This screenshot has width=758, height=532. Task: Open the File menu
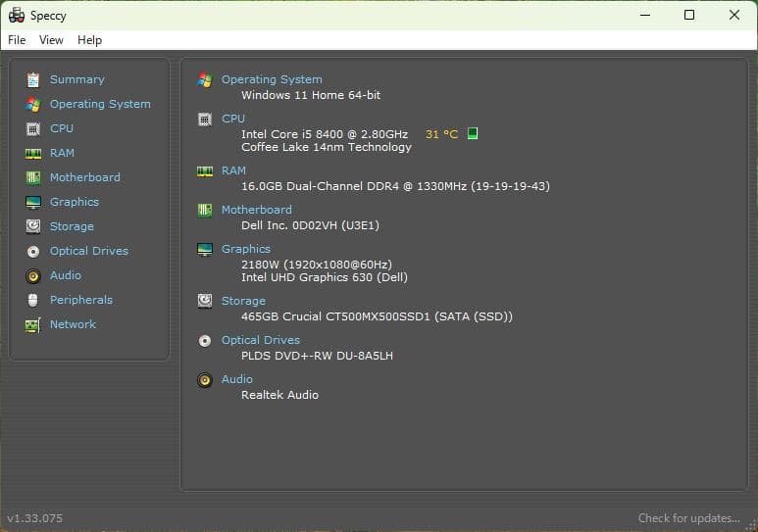[17, 40]
